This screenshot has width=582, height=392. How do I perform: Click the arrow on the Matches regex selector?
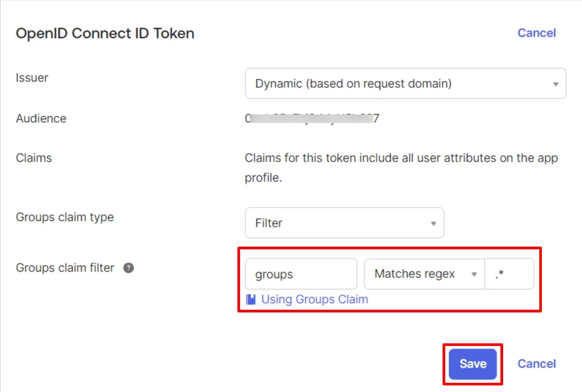475,274
